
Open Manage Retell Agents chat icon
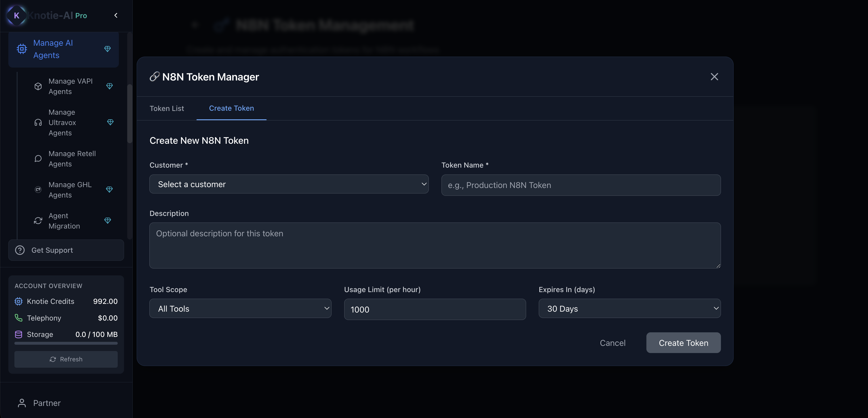click(38, 158)
